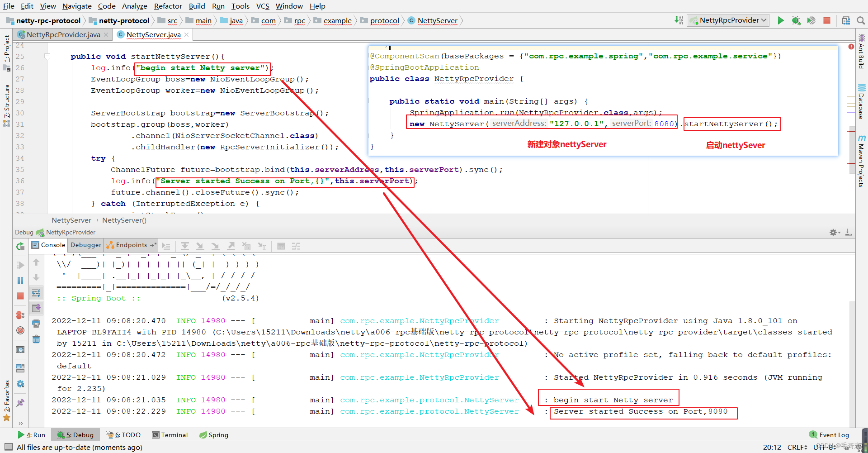
Task: Toggle scroll to end of console
Action: tap(36, 308)
